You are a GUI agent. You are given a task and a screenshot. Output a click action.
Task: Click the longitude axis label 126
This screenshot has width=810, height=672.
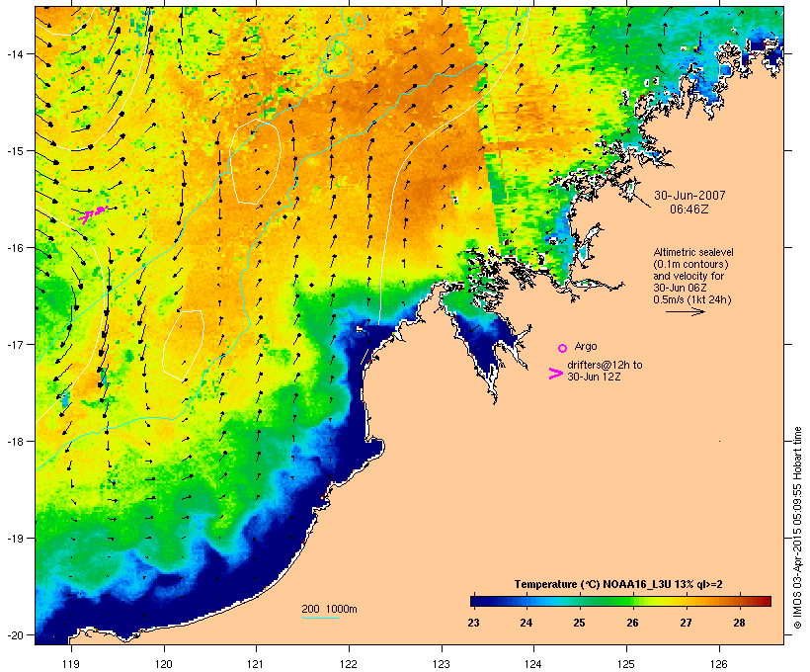(719, 664)
